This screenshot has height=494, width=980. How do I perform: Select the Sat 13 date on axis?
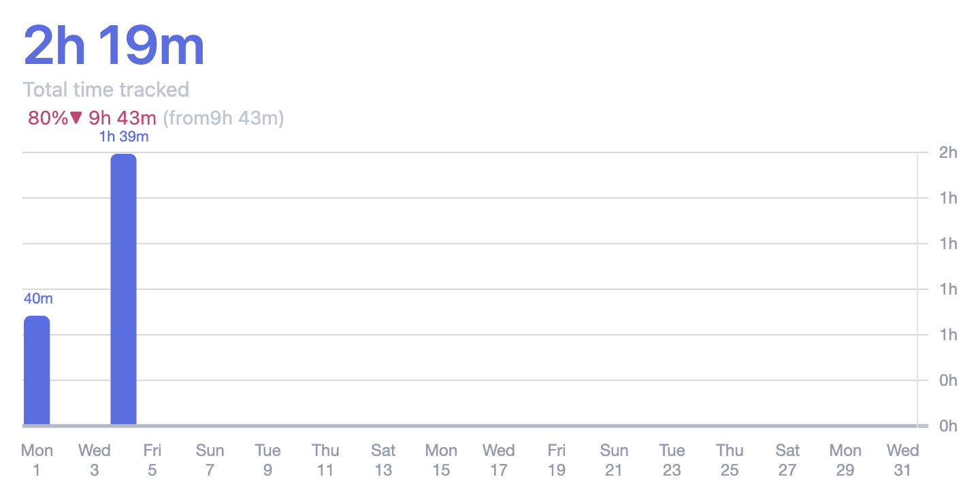pos(383,460)
